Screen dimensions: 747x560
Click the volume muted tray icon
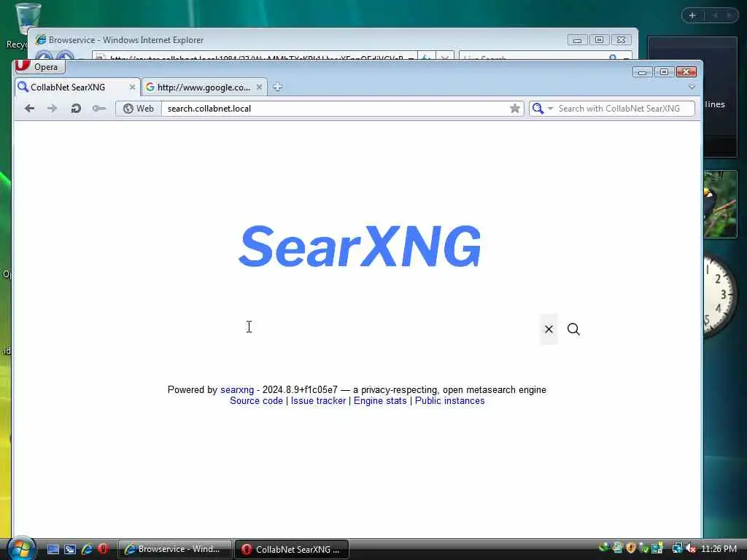pyautogui.click(x=690, y=548)
